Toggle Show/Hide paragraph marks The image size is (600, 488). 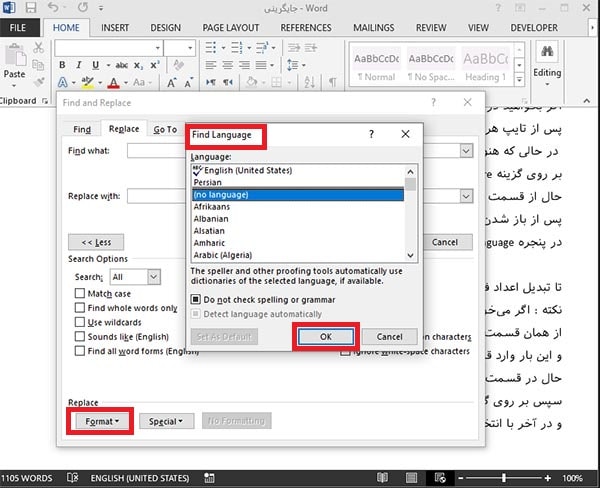(333, 82)
